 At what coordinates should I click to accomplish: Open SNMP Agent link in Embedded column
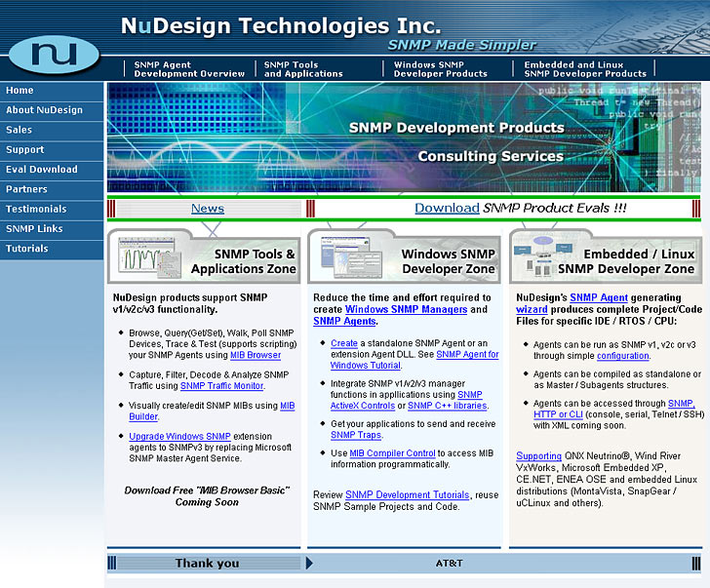tap(599, 297)
